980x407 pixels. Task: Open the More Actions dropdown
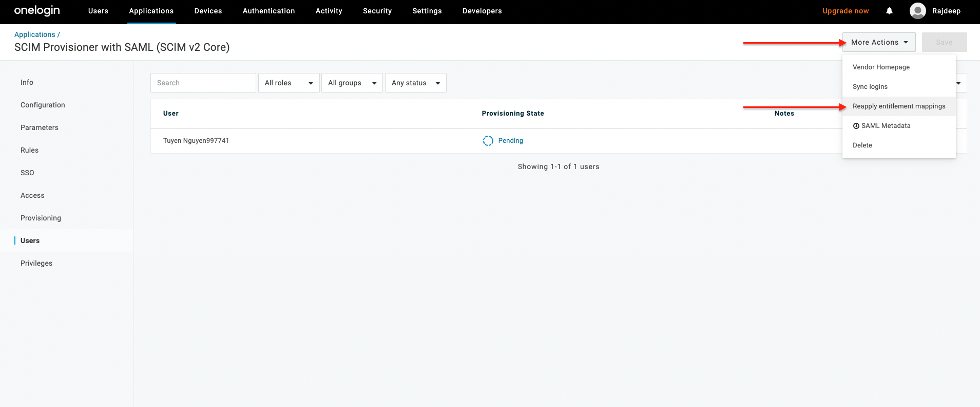coord(878,42)
